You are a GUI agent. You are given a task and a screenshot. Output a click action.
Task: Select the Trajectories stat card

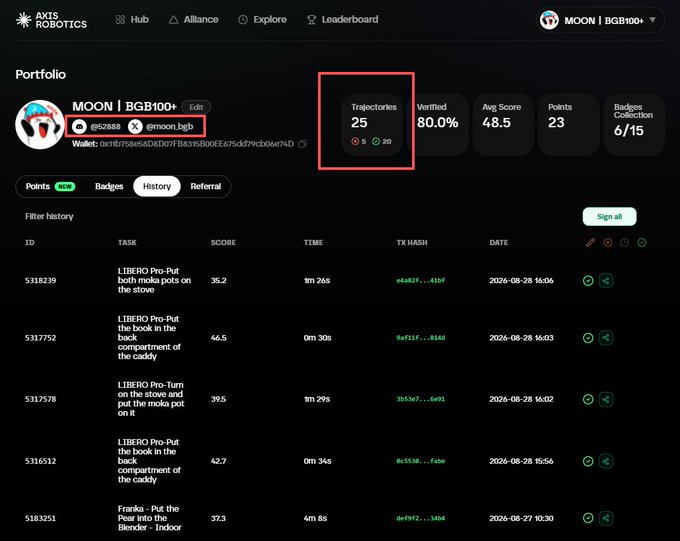[x=372, y=125]
